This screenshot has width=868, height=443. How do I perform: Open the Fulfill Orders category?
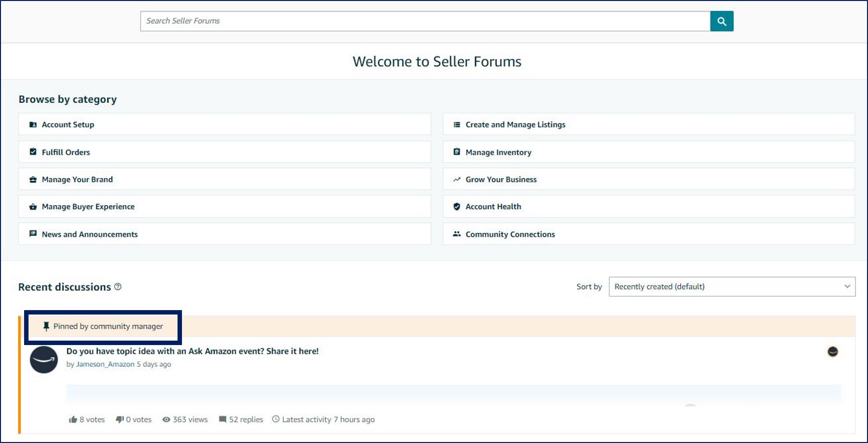[225, 152]
